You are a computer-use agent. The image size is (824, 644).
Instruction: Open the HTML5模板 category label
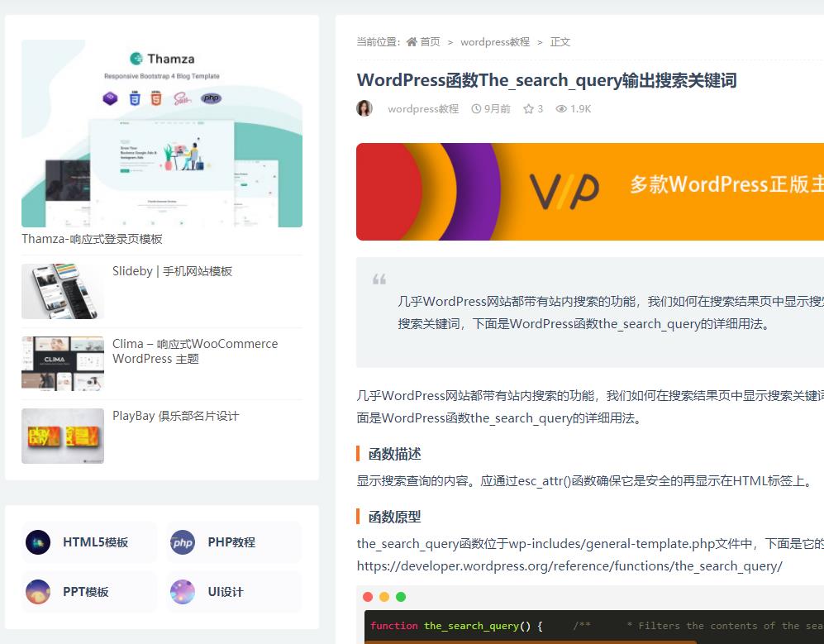pyautogui.click(x=96, y=542)
